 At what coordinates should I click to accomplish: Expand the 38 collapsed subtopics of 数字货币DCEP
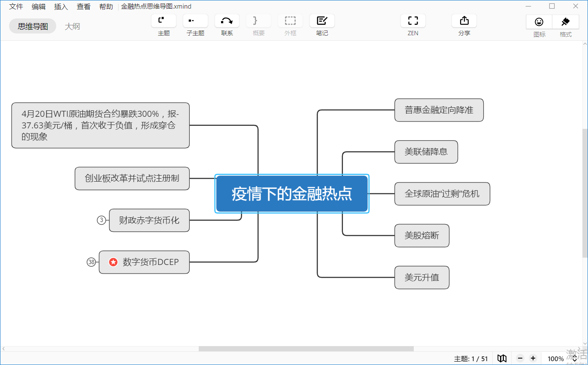click(x=91, y=262)
